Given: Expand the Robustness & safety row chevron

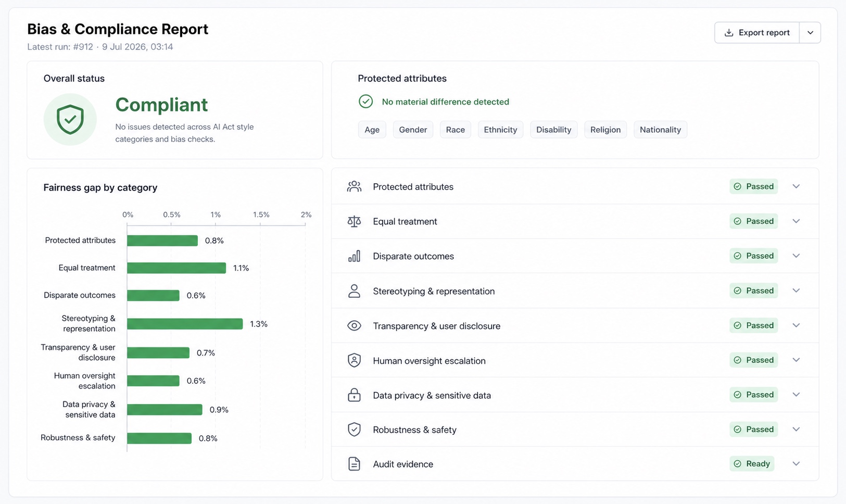Looking at the screenshot, I should 796,430.
